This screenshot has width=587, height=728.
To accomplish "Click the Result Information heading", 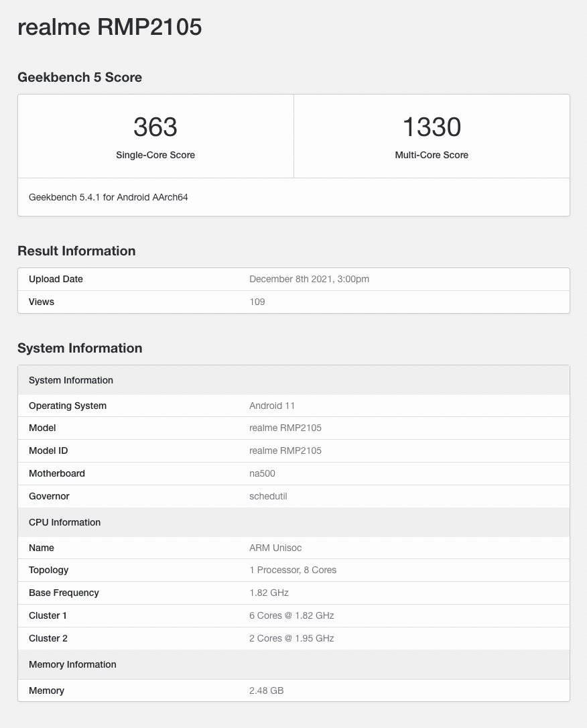I will coord(76,251).
